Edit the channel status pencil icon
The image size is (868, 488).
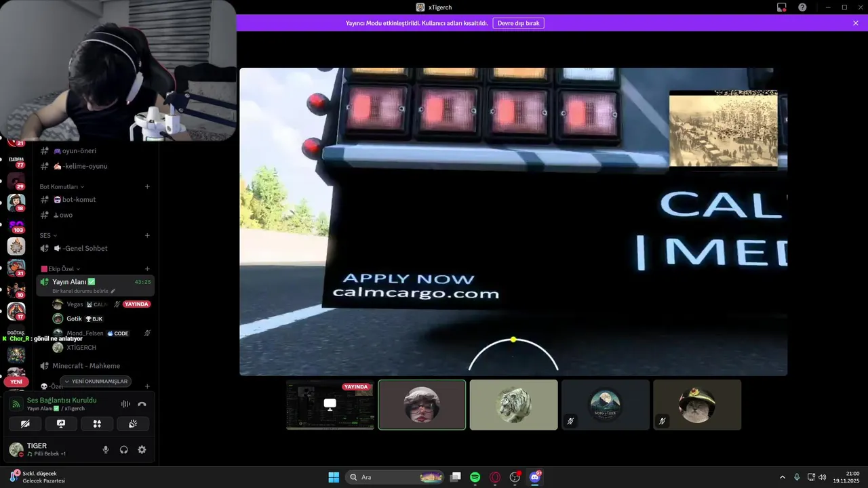[113, 291]
